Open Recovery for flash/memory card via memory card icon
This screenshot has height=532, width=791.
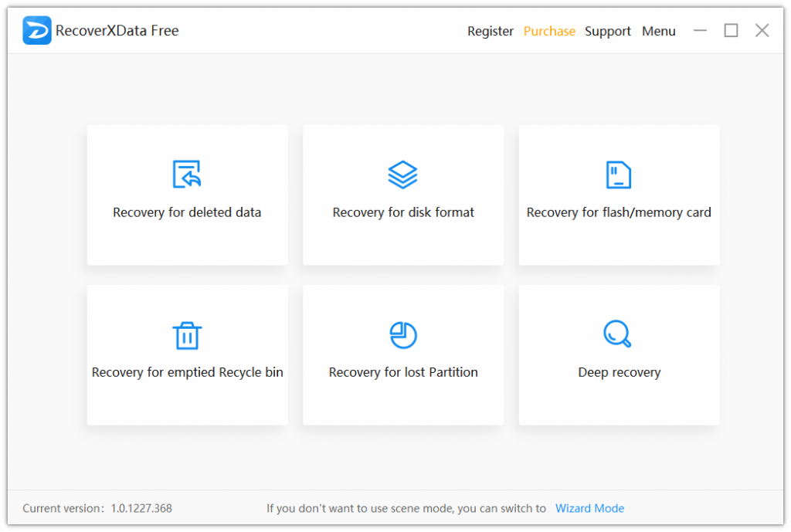click(619, 174)
